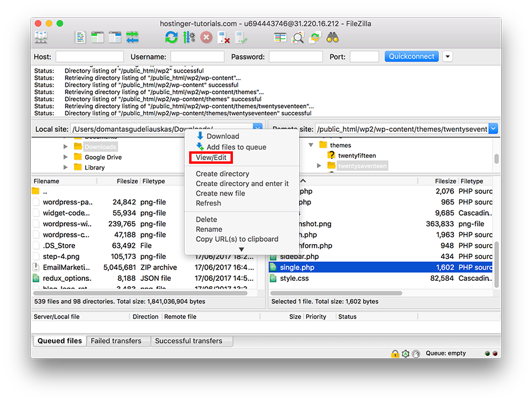This screenshot has height=402, width=532.
Task: Open directory listing filters
Action: tap(280, 37)
